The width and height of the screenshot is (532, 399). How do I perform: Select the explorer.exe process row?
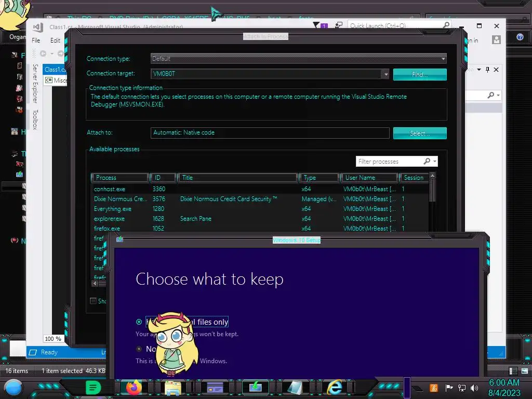[260, 219]
